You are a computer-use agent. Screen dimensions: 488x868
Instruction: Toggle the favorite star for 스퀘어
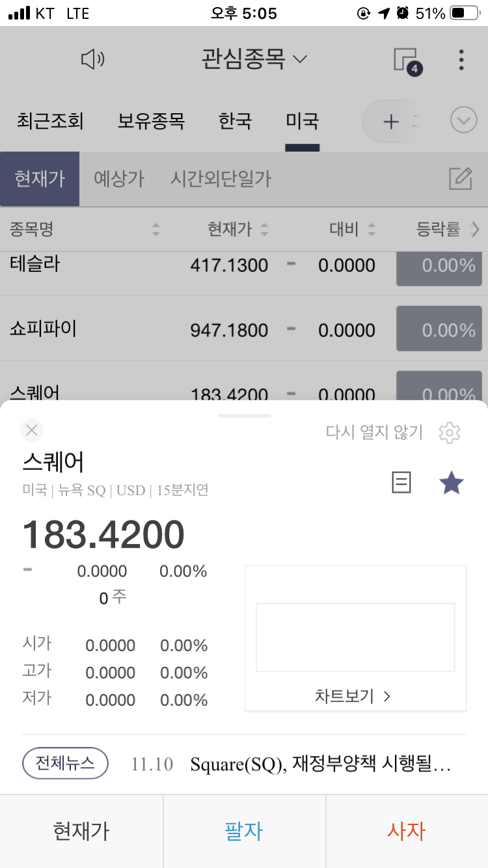click(x=451, y=483)
